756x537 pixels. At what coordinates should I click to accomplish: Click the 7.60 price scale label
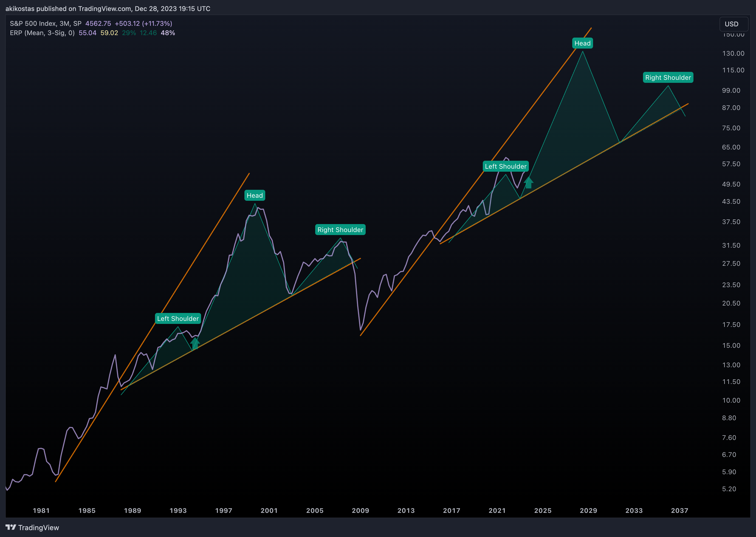(729, 438)
